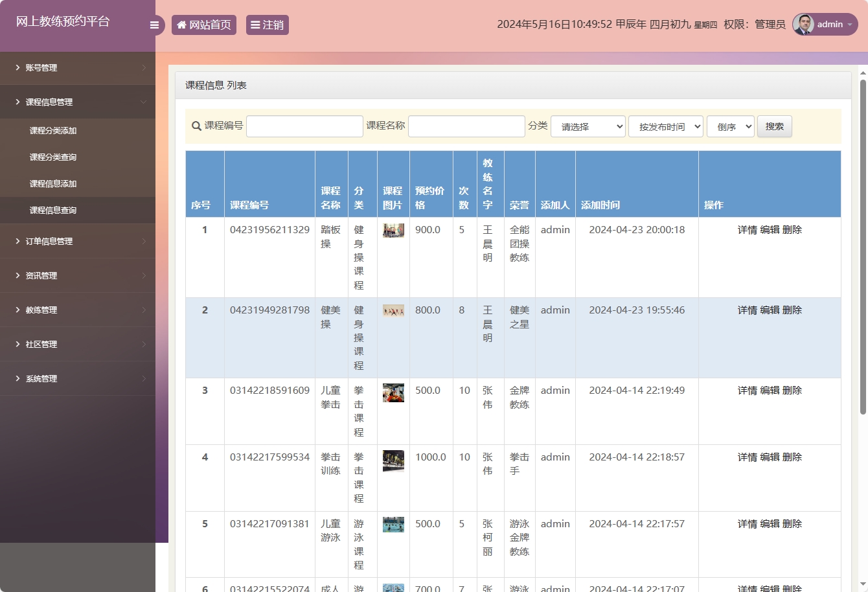
Task: Click the 儿童拳击 course picture
Action: click(x=393, y=393)
